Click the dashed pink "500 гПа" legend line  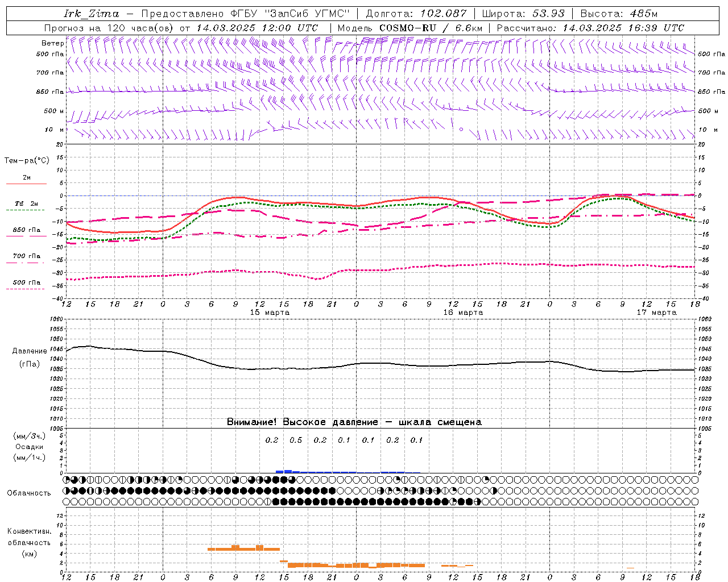click(26, 289)
